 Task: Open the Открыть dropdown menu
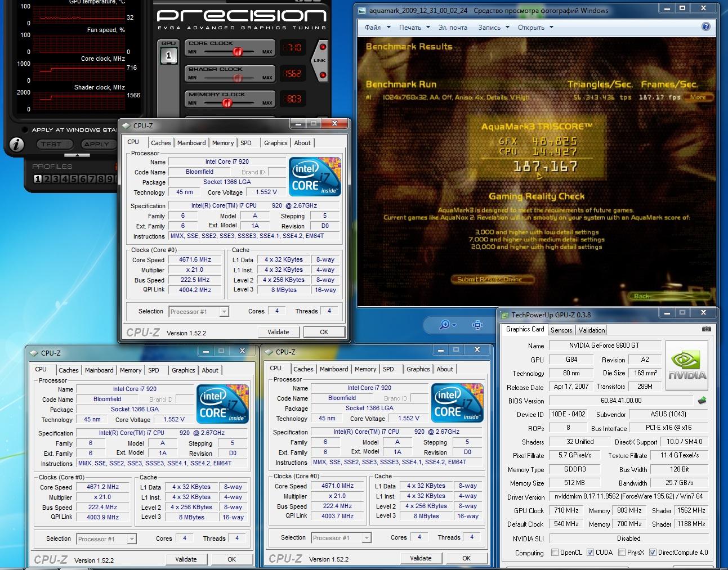click(x=535, y=27)
